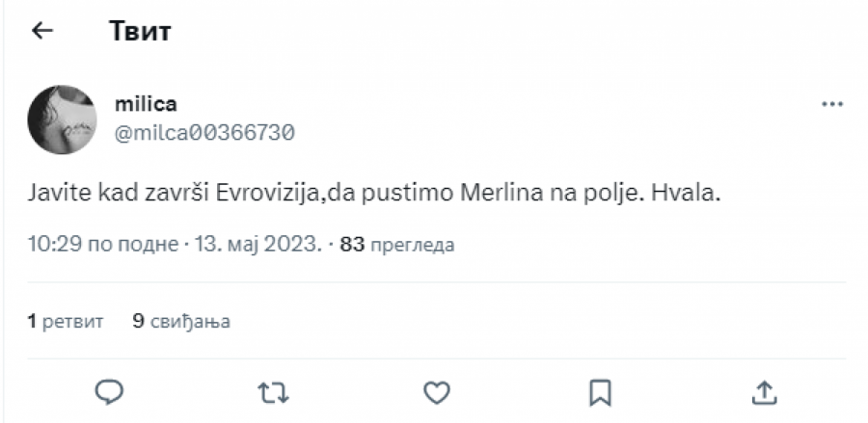Open the three-dot more options menu

click(831, 104)
